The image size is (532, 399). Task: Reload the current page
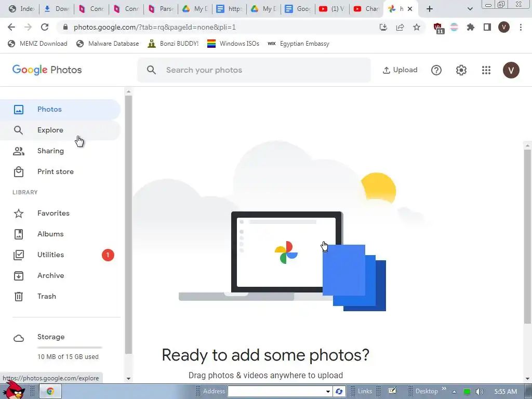(x=45, y=27)
